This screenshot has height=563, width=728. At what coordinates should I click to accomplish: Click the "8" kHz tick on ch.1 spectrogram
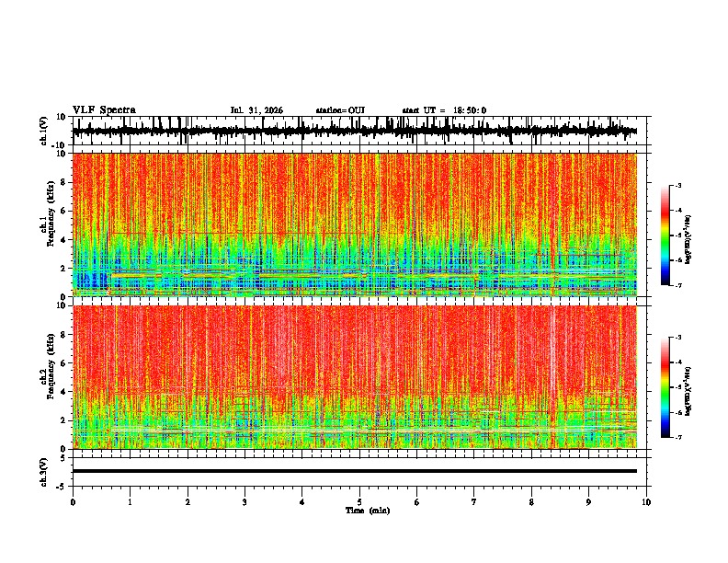pos(64,182)
